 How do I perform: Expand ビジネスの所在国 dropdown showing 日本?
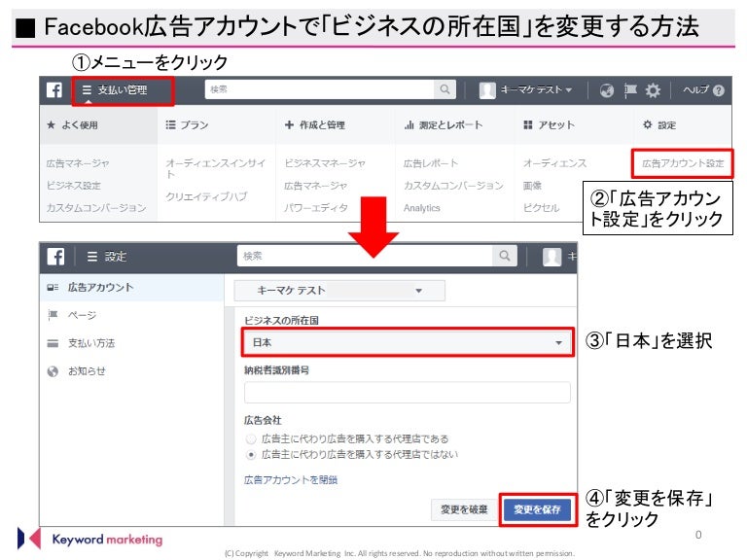coord(407,342)
